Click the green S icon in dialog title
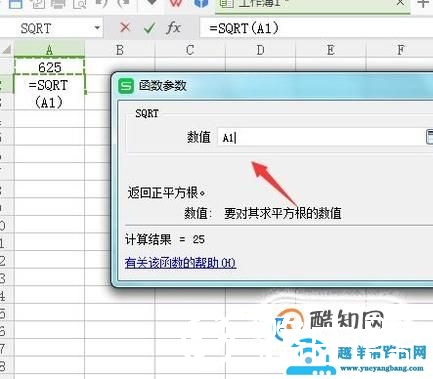Image resolution: width=433 pixels, height=379 pixels. point(126,86)
